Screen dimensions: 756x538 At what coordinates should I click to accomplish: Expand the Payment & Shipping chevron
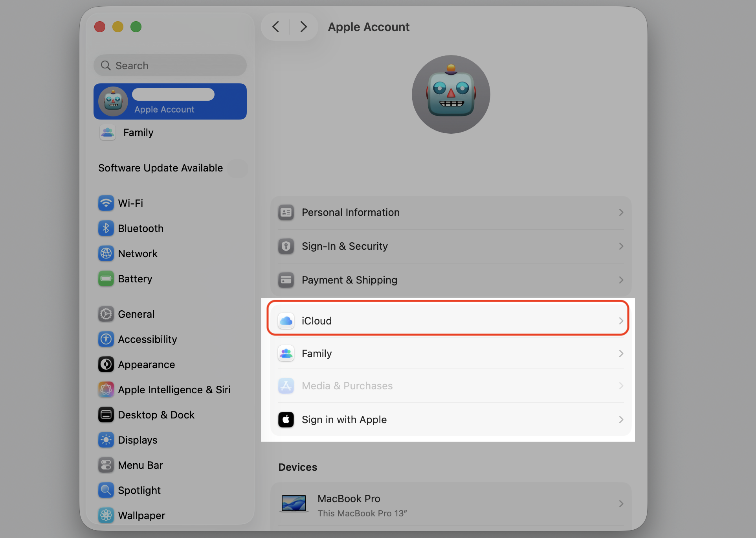click(x=621, y=280)
